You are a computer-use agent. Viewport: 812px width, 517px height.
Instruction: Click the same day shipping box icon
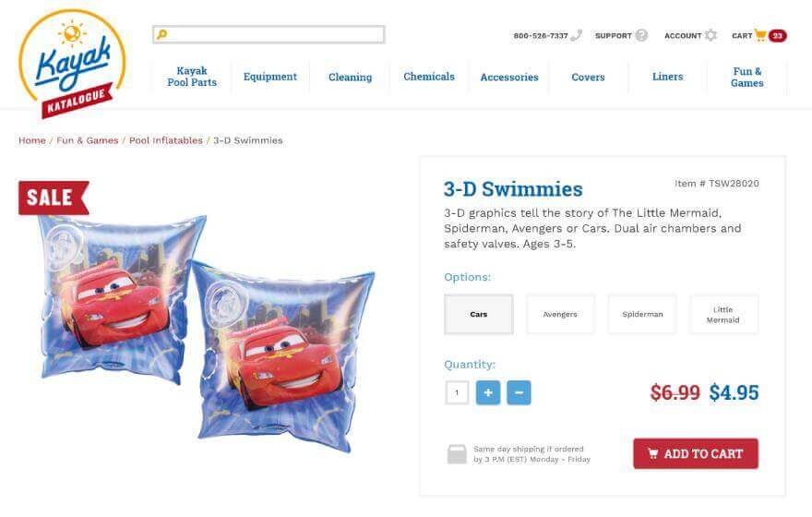(457, 454)
